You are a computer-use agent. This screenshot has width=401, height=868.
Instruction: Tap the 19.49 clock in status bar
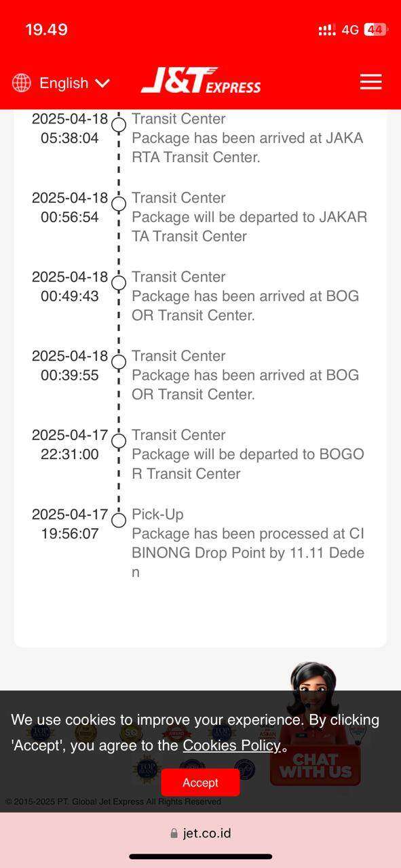tap(46, 30)
